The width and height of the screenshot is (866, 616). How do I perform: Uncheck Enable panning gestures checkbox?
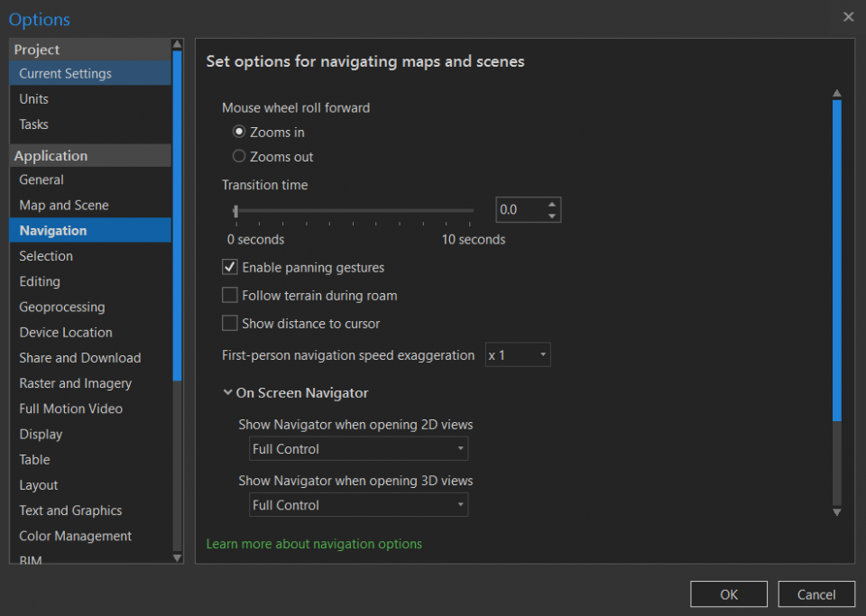230,268
